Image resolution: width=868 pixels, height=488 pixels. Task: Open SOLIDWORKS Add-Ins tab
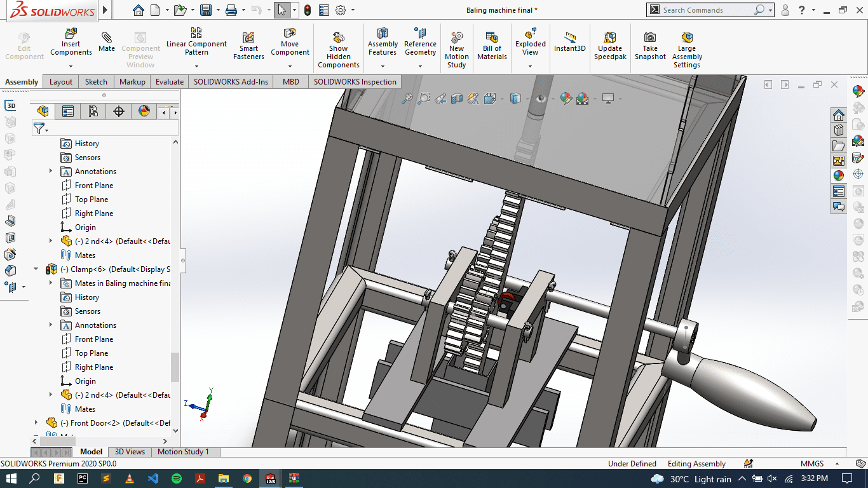[231, 82]
